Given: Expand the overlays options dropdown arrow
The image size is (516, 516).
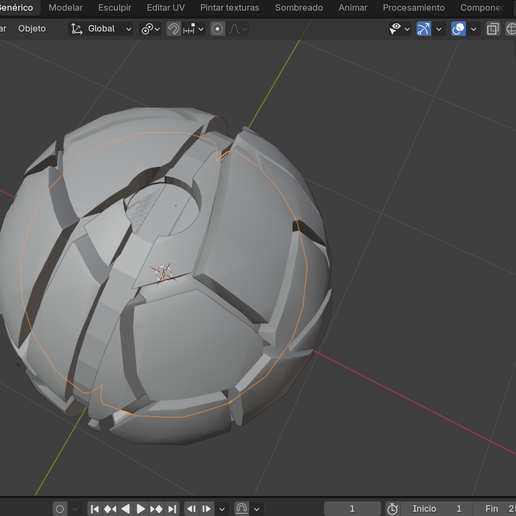Looking at the screenshot, I should pyautogui.click(x=473, y=29).
